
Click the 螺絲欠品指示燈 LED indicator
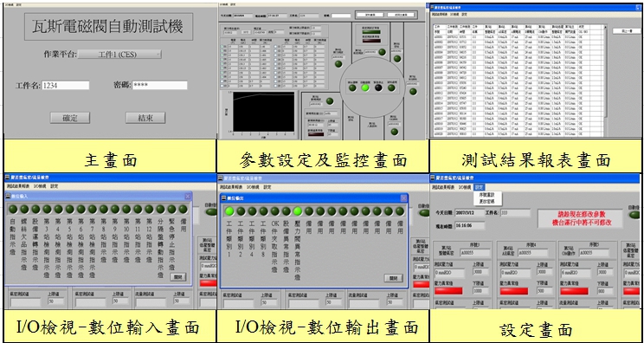(x=24, y=209)
